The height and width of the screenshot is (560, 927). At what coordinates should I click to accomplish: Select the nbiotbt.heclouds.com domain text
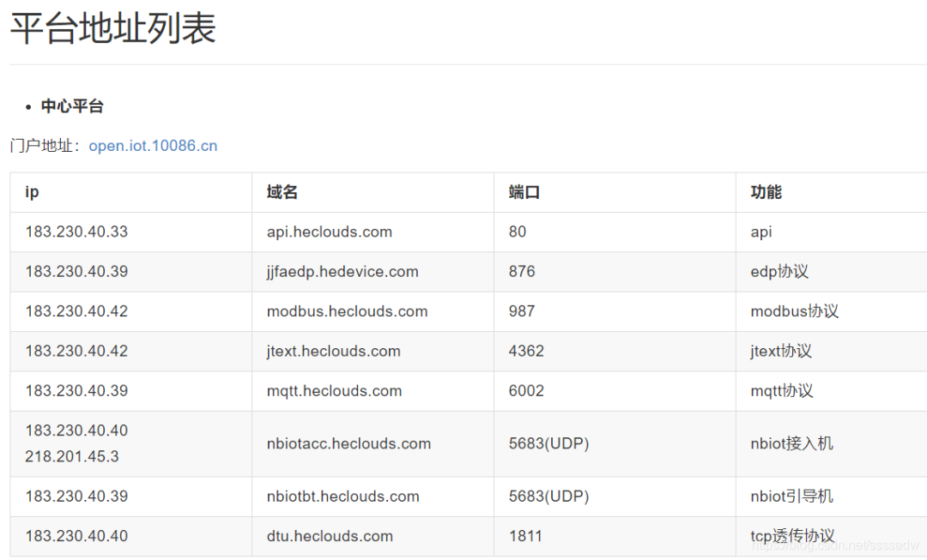(342, 497)
